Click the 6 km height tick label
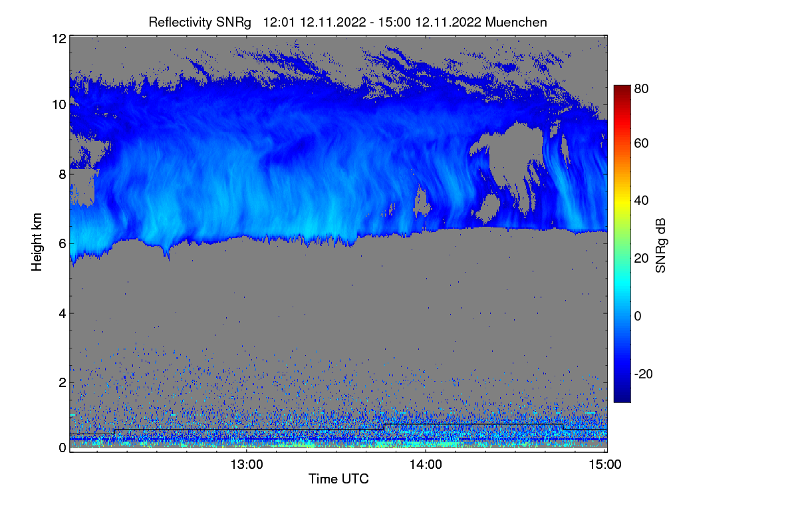Viewport: 798px width, 532px height. [62, 243]
